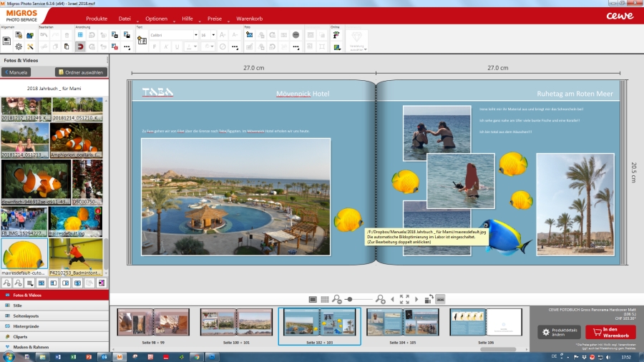Click the zoom in magnifier icon
The image size is (644, 362).
(x=380, y=299)
